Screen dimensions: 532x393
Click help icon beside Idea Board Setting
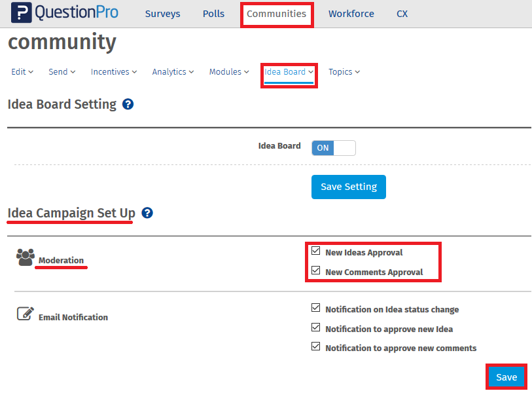(x=128, y=104)
